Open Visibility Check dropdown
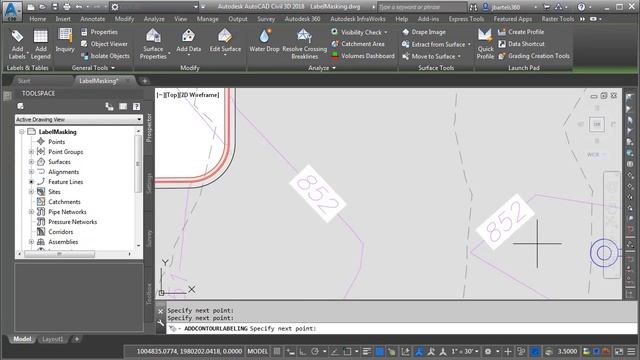The width and height of the screenshot is (640, 360). click(360, 32)
